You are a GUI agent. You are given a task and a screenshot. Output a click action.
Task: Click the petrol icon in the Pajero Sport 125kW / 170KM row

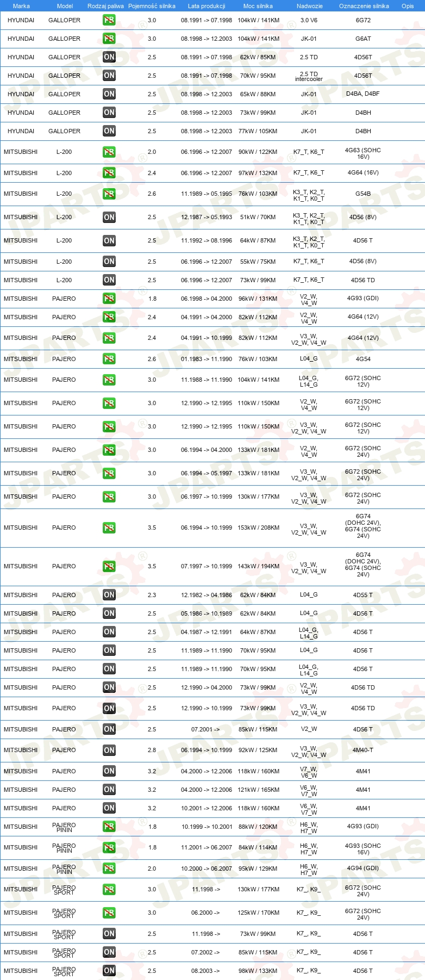(109, 913)
